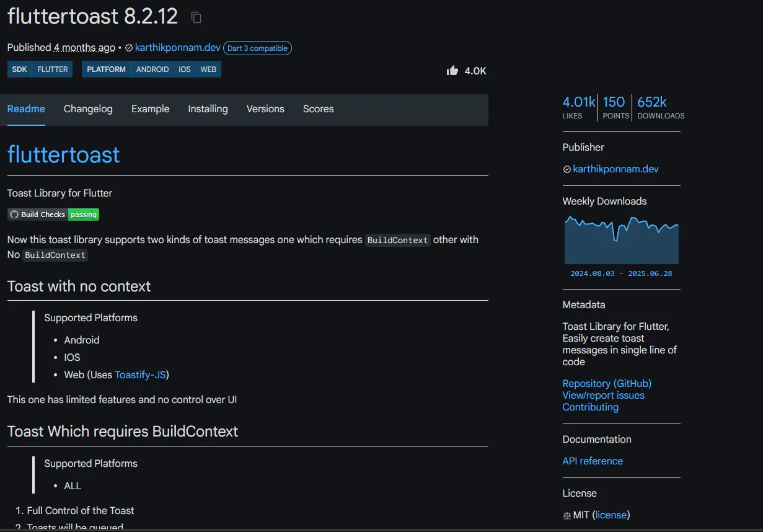
Task: Open the Toastify-JS link
Action: (x=140, y=375)
